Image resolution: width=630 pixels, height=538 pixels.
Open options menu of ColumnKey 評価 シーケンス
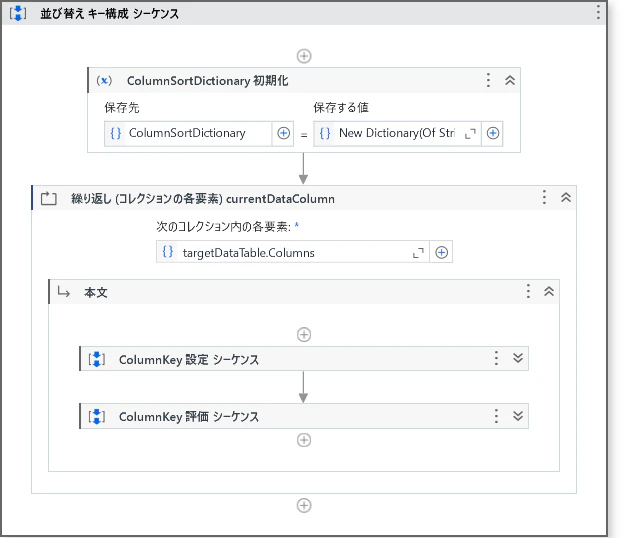coord(496,416)
